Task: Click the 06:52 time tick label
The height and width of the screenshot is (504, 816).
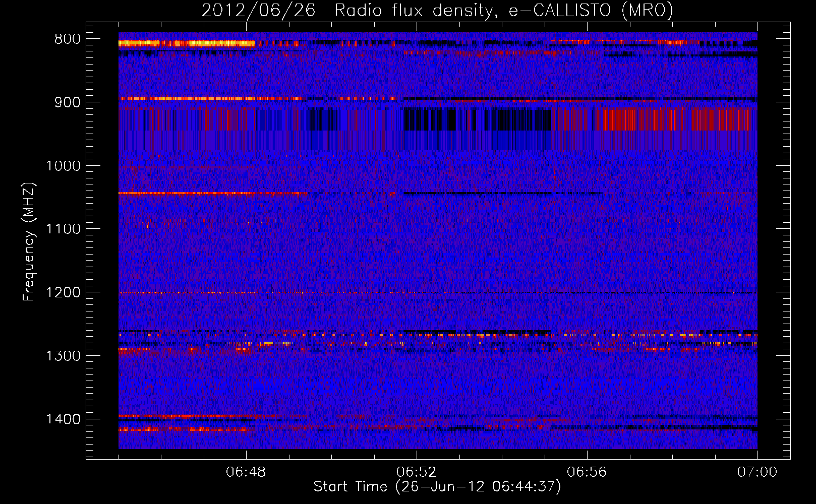Action: [x=417, y=472]
